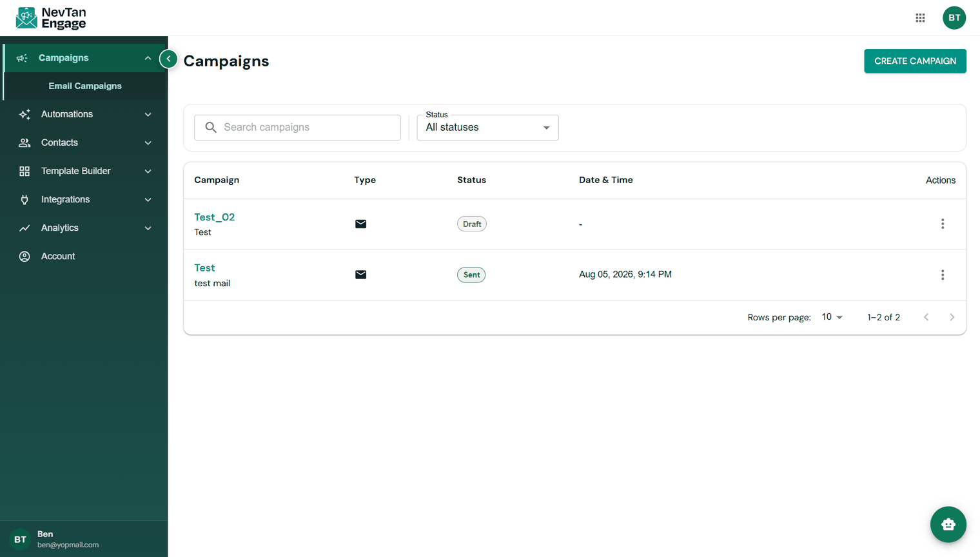Click the Campaign column header
This screenshot has width=980, height=557.
pyautogui.click(x=217, y=180)
